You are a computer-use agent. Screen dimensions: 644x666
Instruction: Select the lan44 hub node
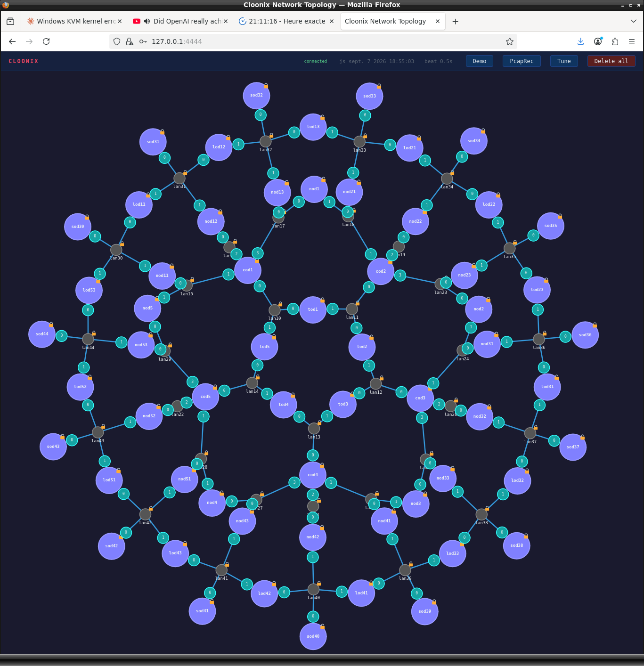click(x=88, y=339)
